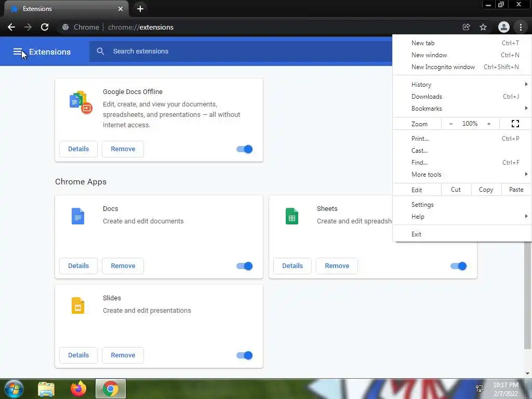
Task: Open Details for Sheets app
Action: 292,266
